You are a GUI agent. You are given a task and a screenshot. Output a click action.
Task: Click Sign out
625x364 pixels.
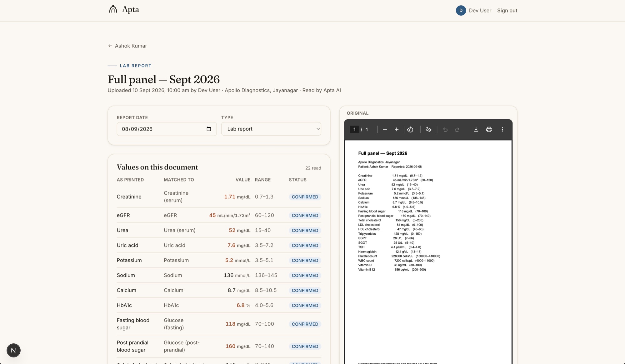(x=507, y=10)
